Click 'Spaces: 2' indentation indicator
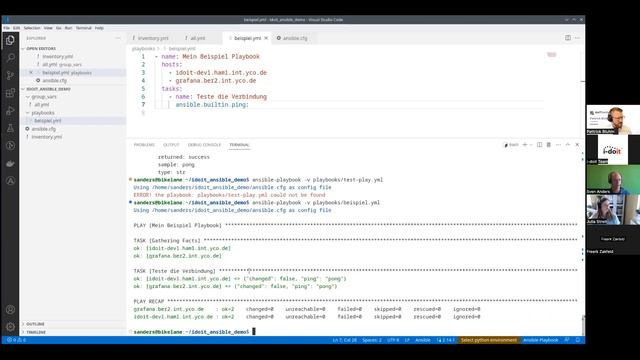The image size is (640, 360). point(372,340)
